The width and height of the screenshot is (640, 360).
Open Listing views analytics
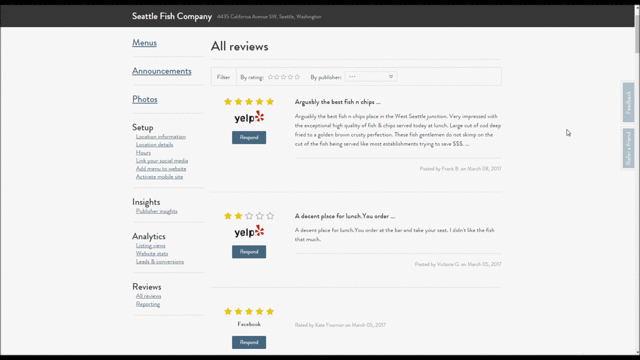(151, 246)
